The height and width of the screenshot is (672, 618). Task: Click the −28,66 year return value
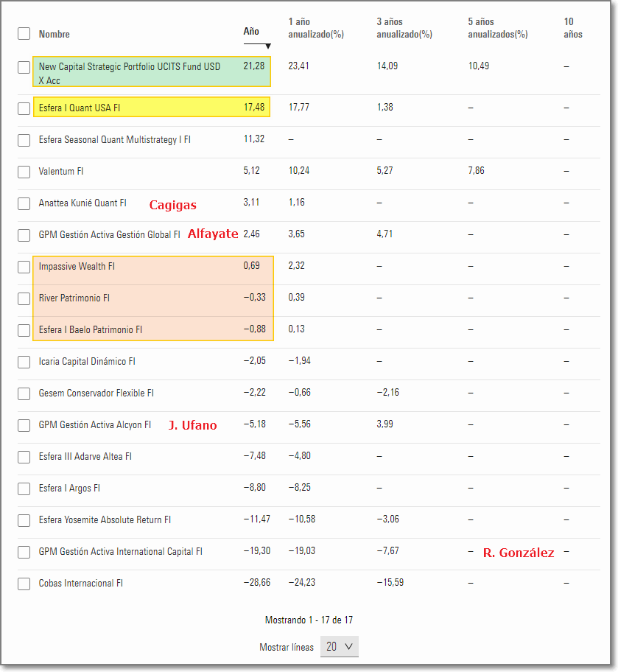pyautogui.click(x=257, y=583)
